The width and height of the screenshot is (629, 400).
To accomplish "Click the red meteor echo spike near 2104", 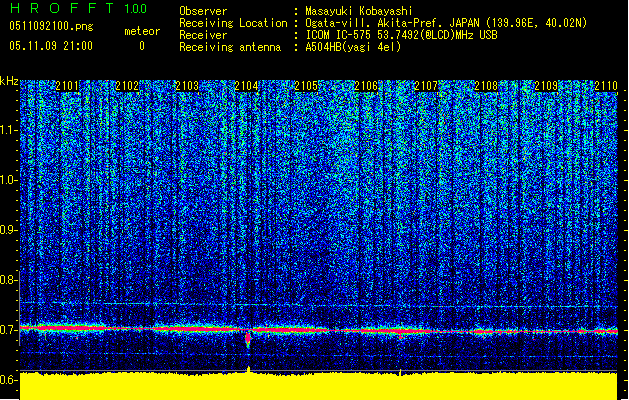I will click(248, 339).
